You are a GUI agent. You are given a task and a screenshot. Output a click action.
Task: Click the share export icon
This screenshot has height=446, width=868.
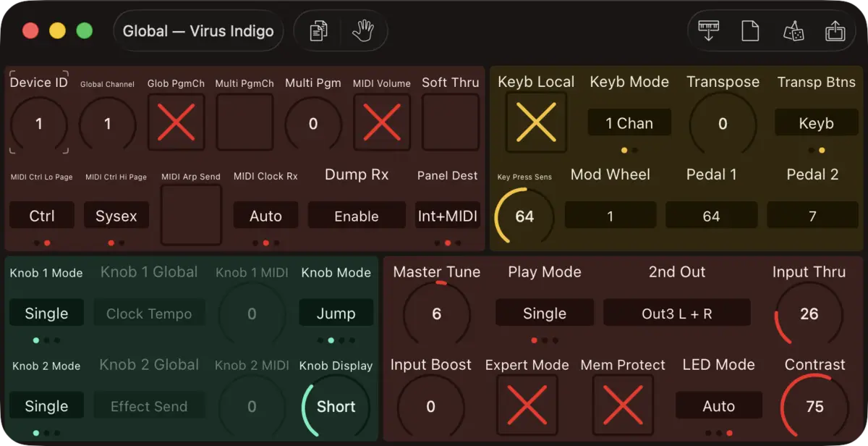(x=835, y=31)
